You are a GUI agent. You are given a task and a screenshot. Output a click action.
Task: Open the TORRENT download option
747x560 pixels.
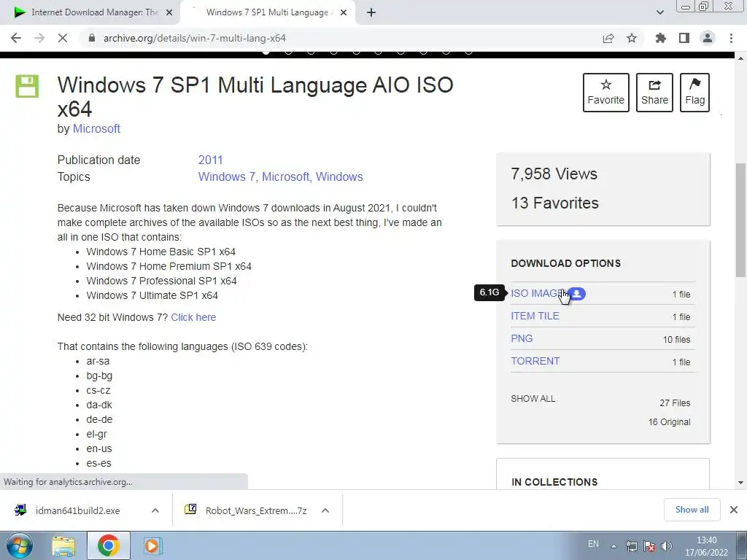pos(535,361)
